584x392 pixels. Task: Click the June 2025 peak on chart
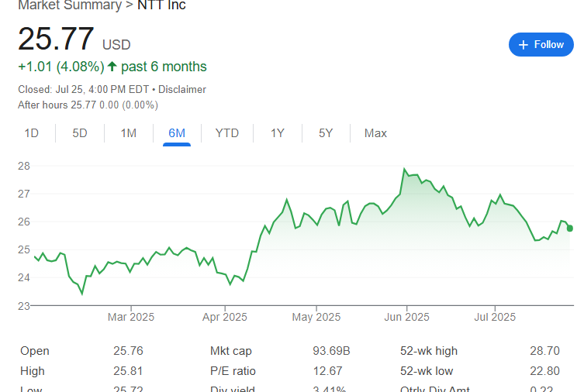[404, 169]
